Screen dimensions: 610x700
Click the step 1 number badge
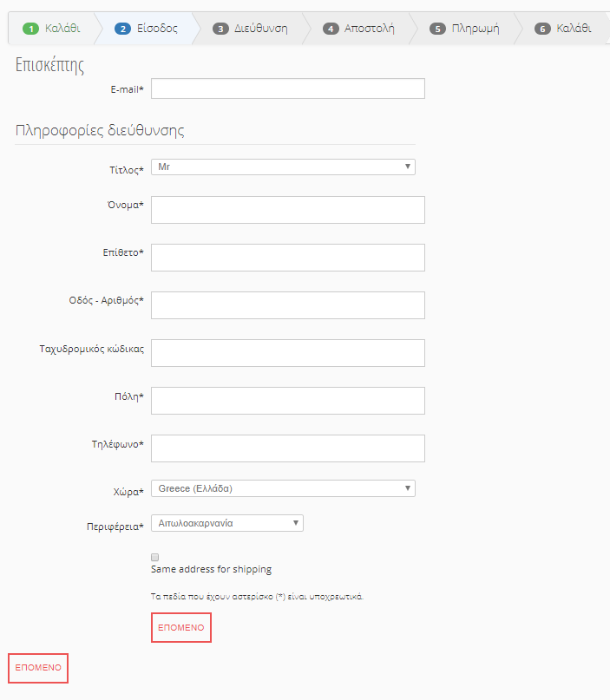(x=31, y=29)
